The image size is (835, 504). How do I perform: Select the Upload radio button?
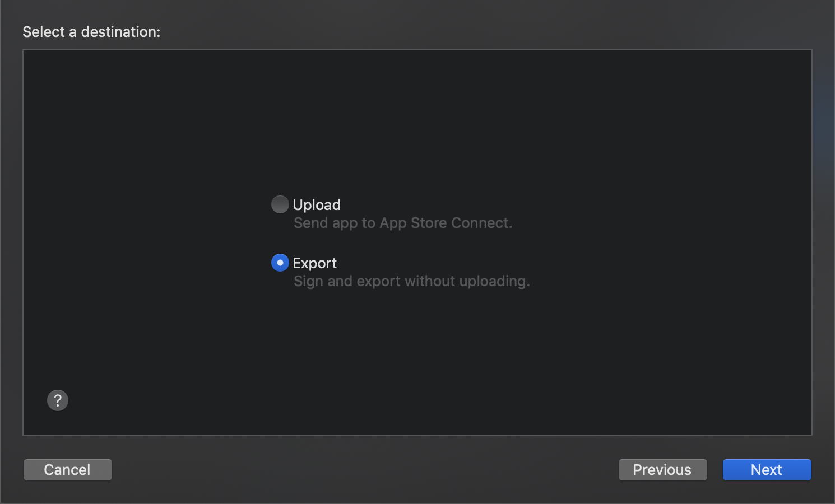(280, 204)
